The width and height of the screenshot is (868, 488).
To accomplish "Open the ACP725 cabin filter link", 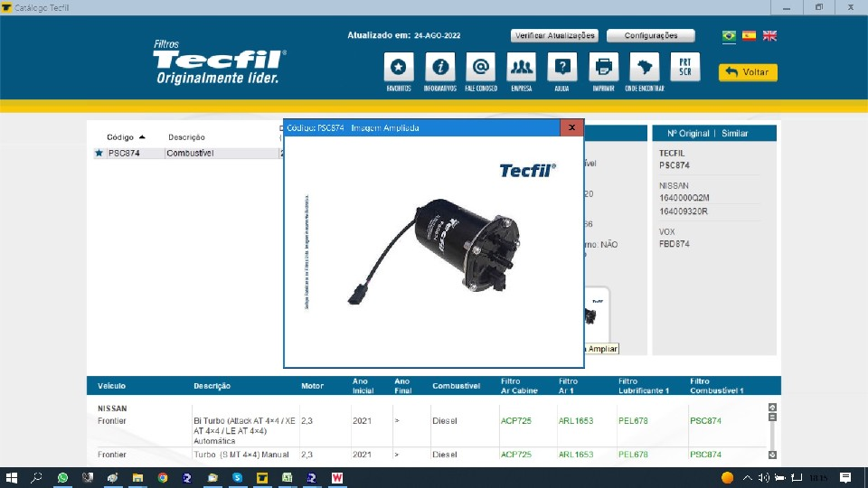I will tap(514, 420).
